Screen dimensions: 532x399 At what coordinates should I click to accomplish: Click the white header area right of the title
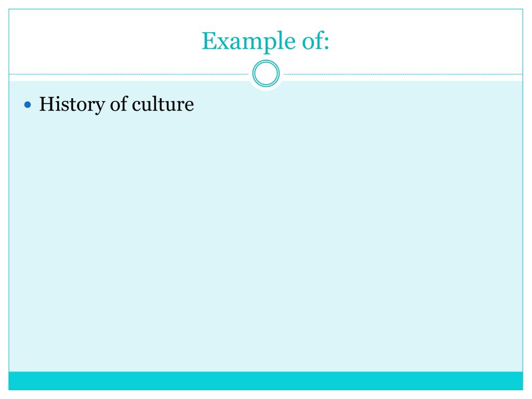[428, 41]
